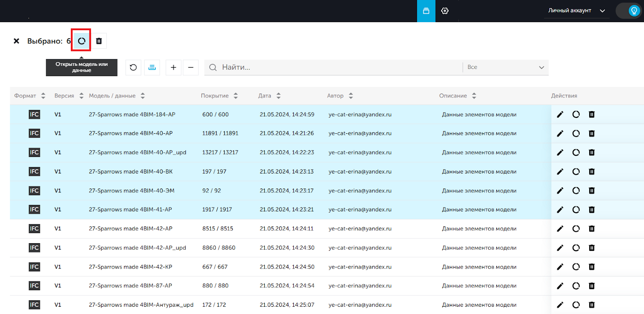
Task: Open selected models with the circular open icon
Action: click(81, 41)
